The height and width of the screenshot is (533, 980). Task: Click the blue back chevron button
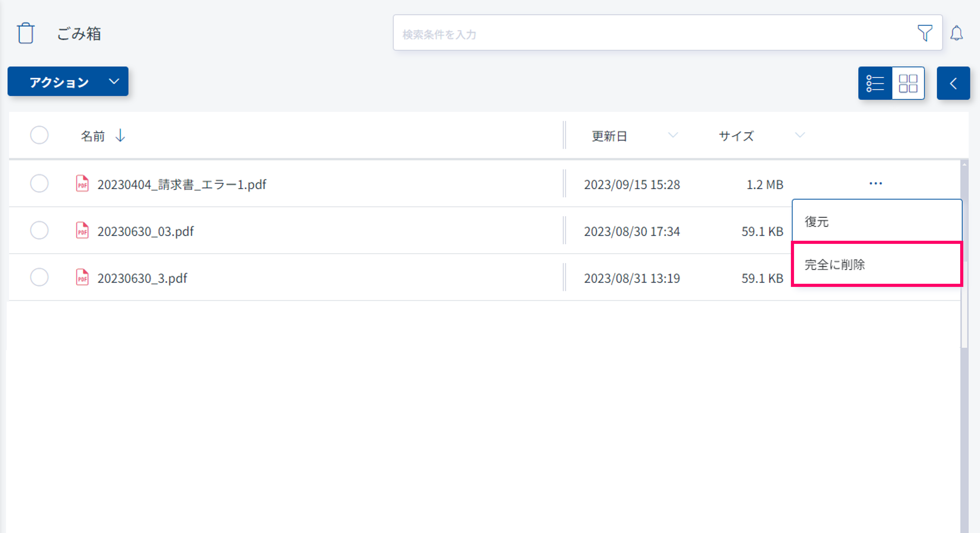pos(953,83)
